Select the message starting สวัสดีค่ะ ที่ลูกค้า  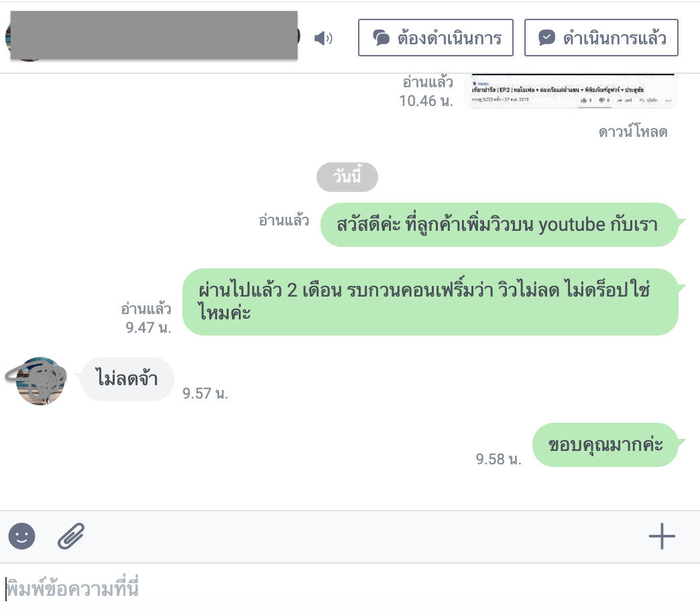500,225
